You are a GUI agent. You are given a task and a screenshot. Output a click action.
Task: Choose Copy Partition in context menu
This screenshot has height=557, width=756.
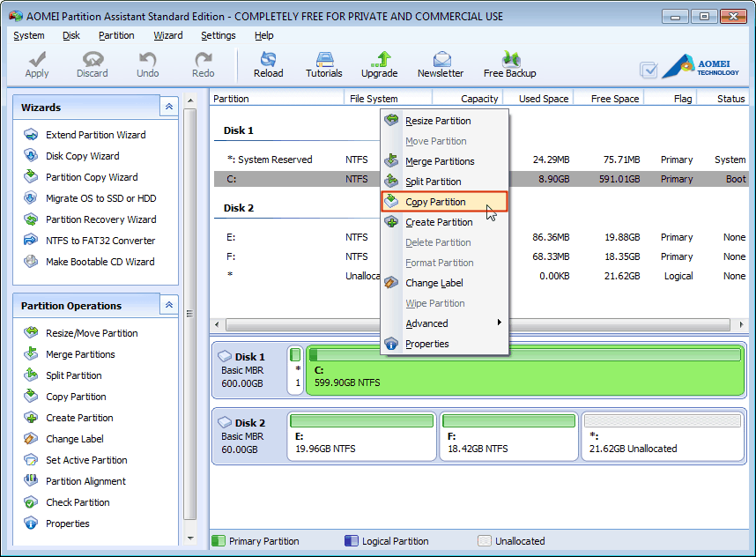(x=445, y=202)
